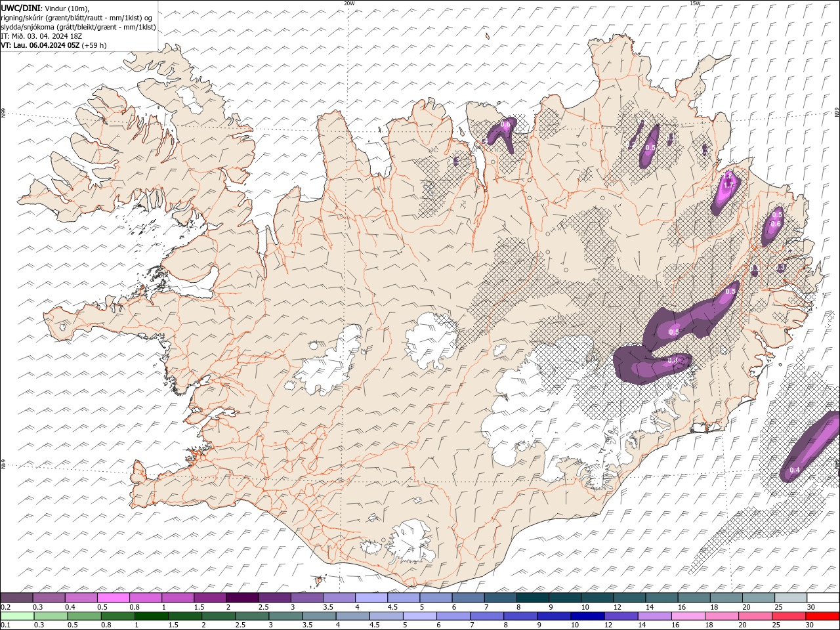This screenshot has height=630, width=840.
Task: Pick the upper legend swatch starting at 0.4
Action: pyautogui.click(x=81, y=598)
